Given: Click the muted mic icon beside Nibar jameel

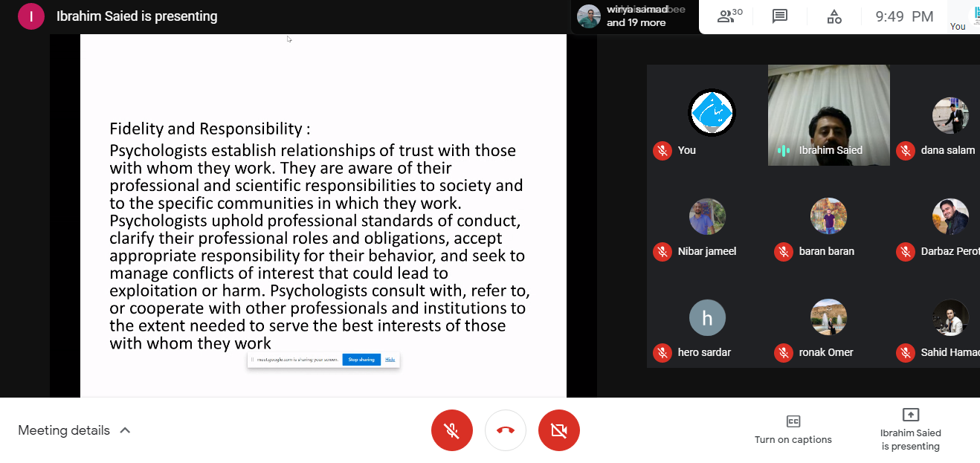Looking at the screenshot, I should 662,251.
